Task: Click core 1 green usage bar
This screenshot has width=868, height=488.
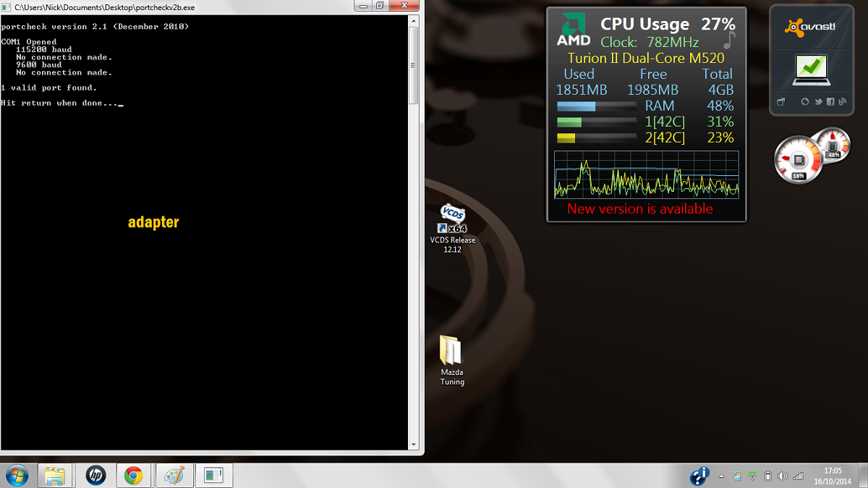Action: pos(597,122)
